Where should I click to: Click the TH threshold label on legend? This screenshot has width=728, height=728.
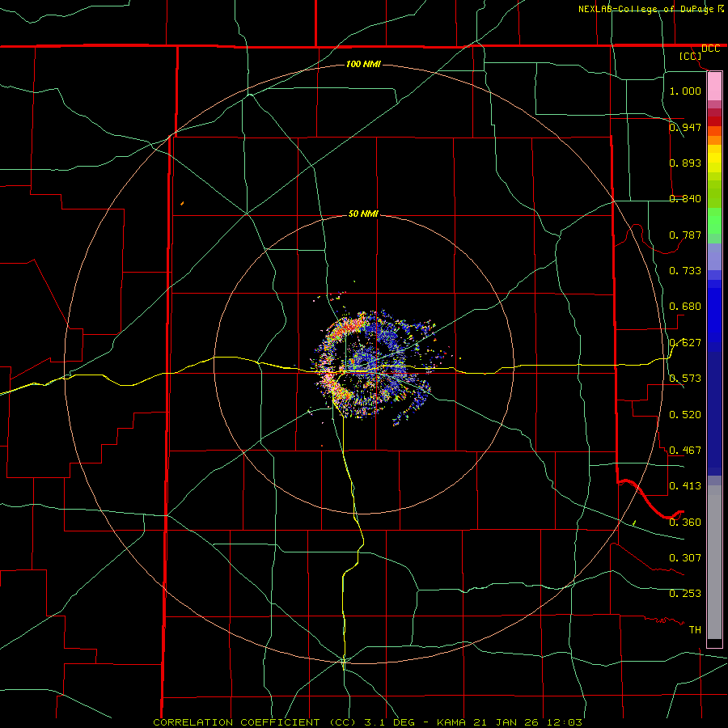[695, 630]
